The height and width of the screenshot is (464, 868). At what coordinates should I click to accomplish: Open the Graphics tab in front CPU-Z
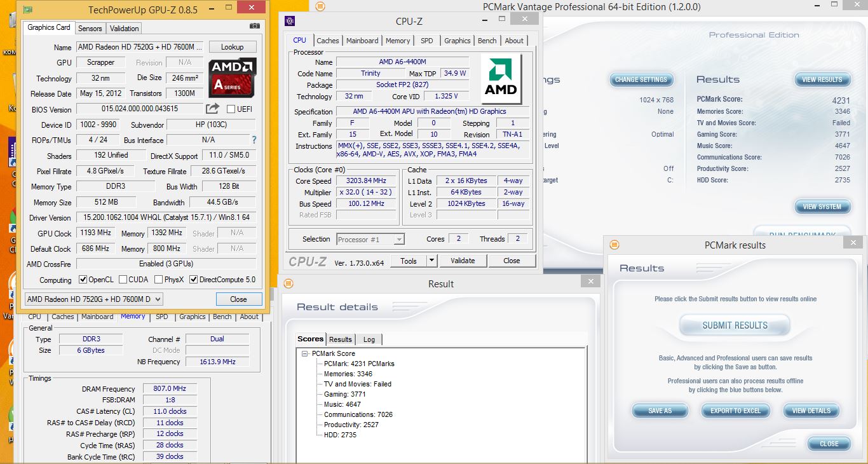[x=458, y=41]
